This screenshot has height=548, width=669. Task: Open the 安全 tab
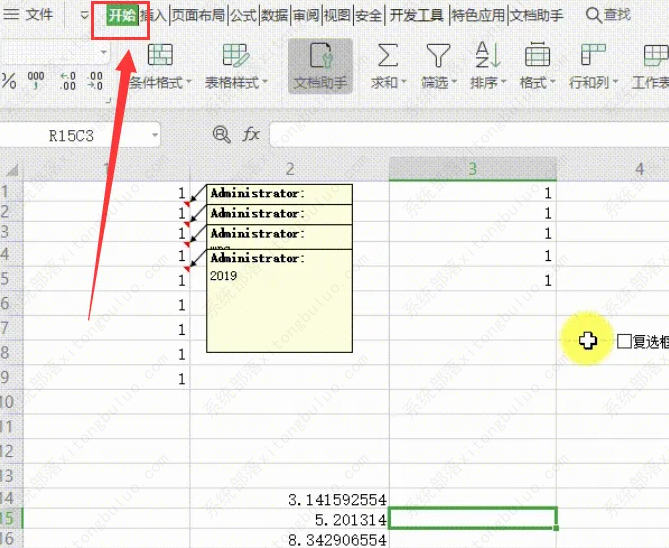[x=368, y=15]
